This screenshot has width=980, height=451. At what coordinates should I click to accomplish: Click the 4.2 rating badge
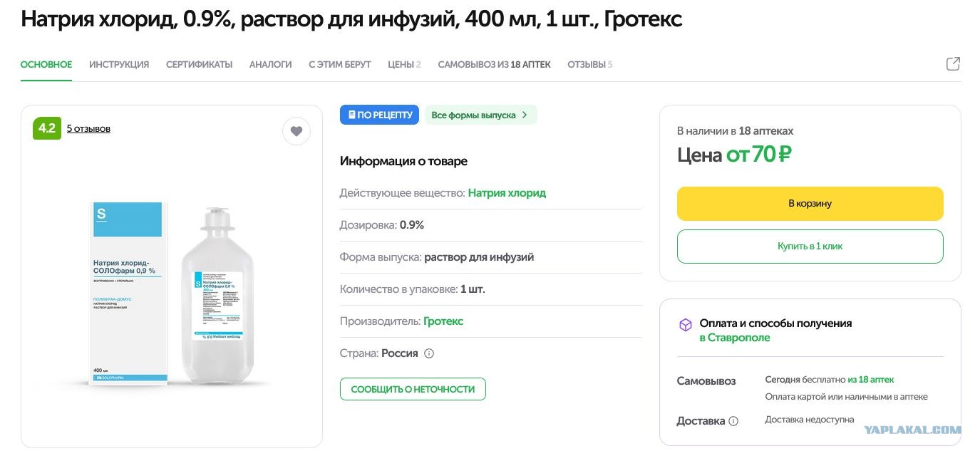tap(47, 128)
